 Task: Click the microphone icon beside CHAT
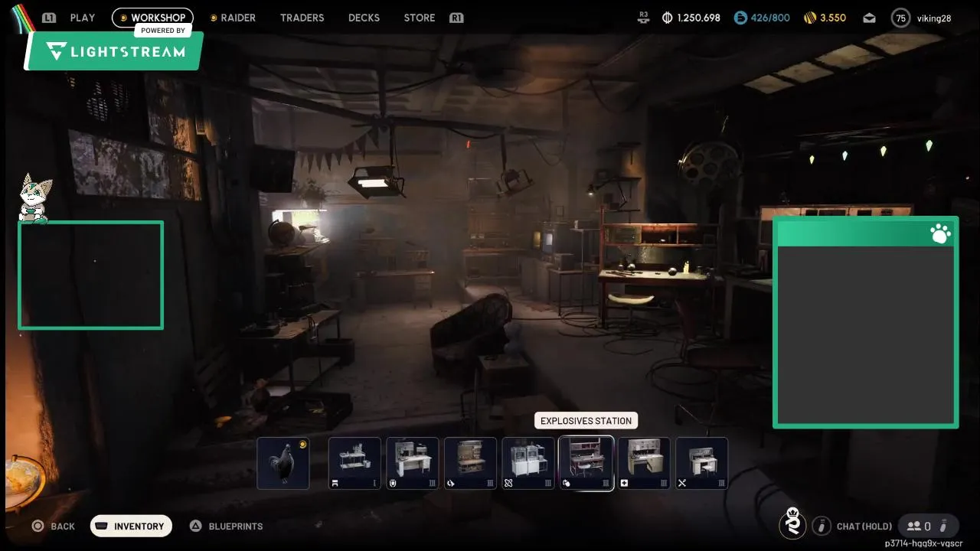[822, 526]
